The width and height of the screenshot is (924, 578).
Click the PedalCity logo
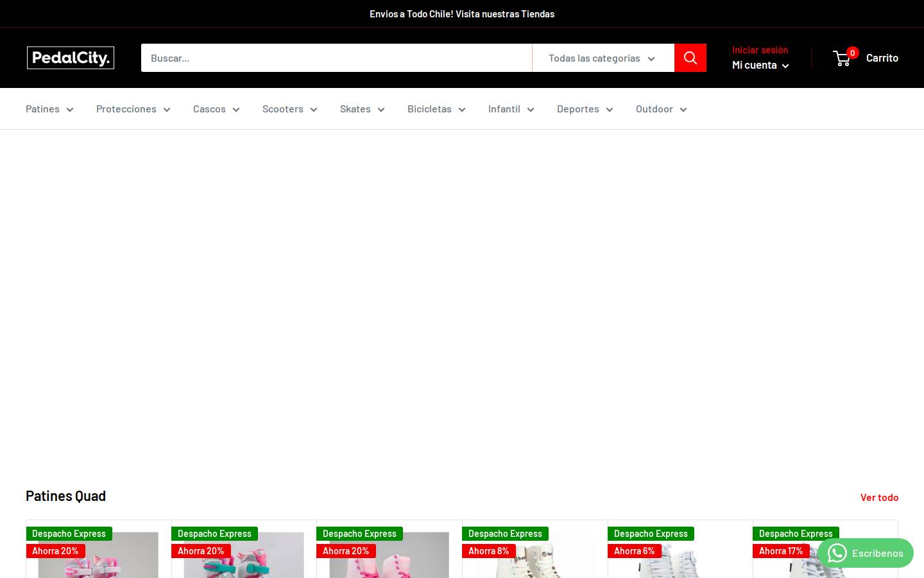coord(71,58)
